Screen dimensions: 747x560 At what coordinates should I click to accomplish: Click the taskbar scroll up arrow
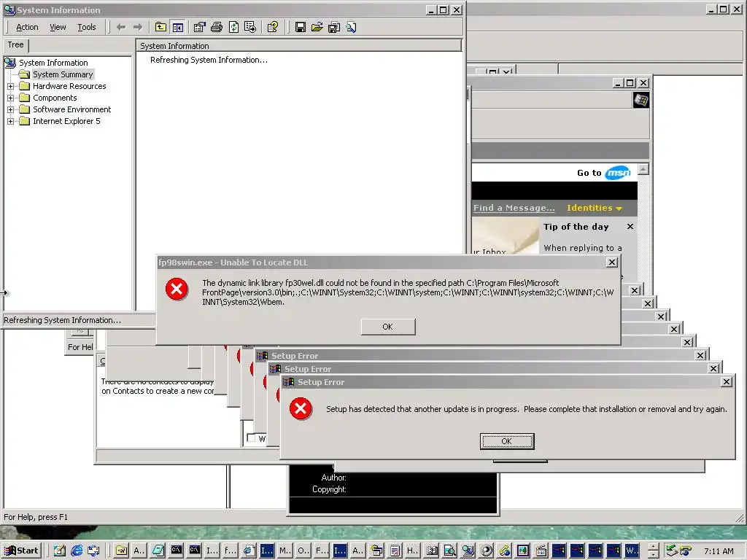[x=653, y=546]
